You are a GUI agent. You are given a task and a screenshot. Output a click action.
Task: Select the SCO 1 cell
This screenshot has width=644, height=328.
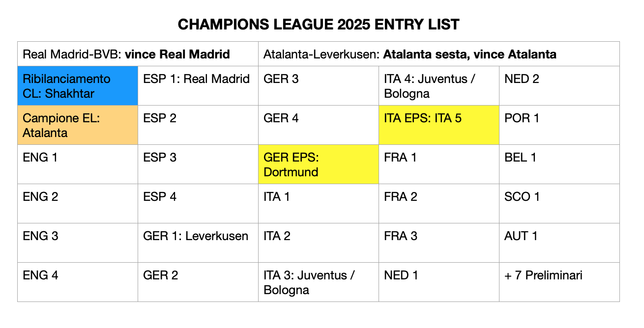[559, 203]
